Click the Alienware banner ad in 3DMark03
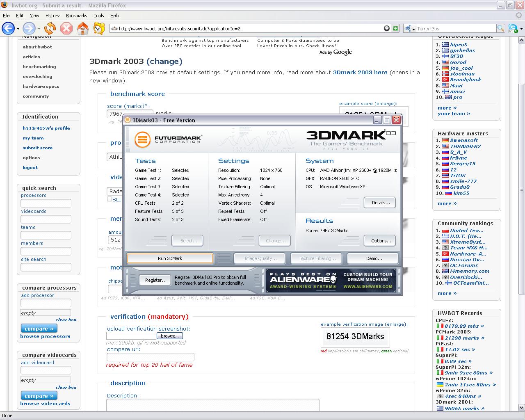 [332, 281]
